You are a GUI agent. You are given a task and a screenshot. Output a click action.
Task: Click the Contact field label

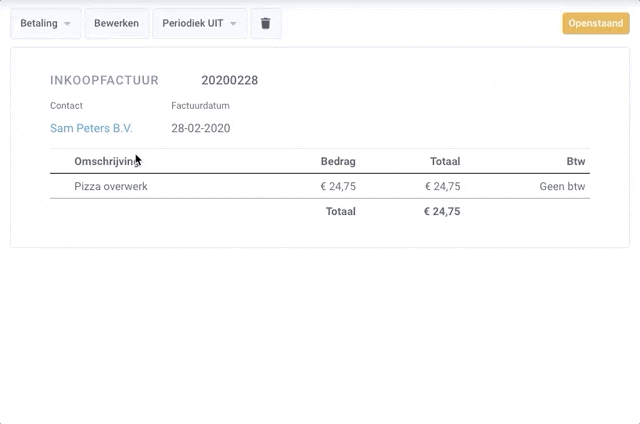(66, 105)
